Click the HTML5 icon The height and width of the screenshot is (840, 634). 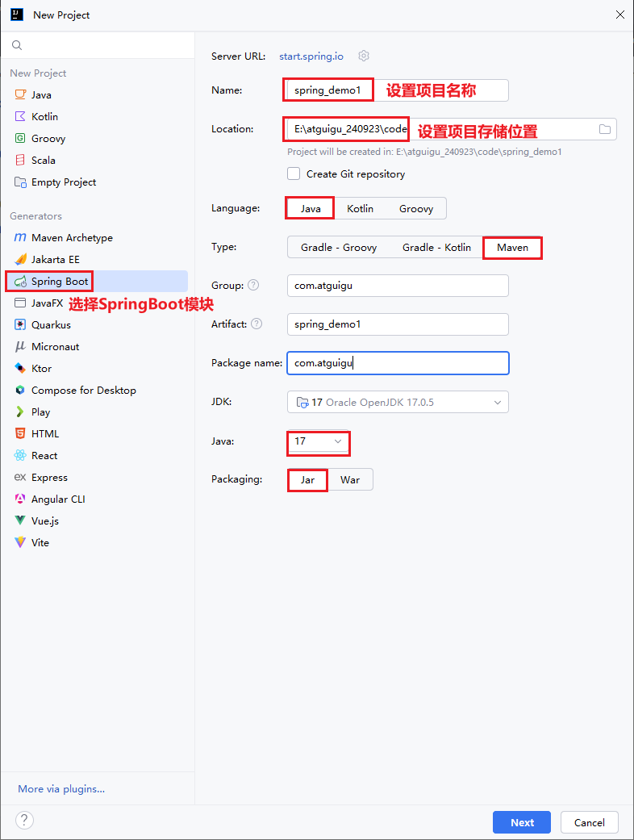(20, 433)
